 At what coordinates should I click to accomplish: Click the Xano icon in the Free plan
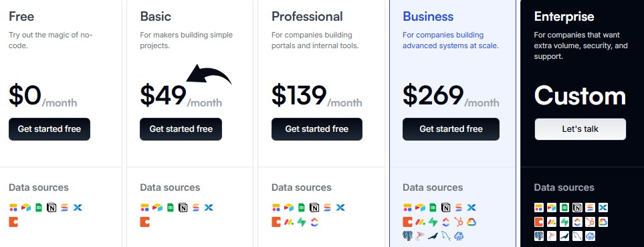click(x=78, y=208)
